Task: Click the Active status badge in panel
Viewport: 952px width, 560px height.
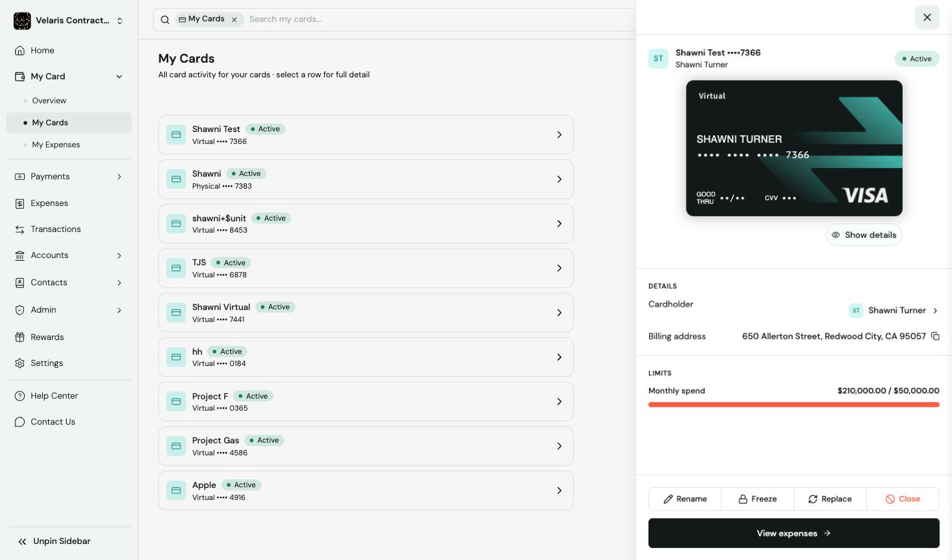Action: [917, 59]
